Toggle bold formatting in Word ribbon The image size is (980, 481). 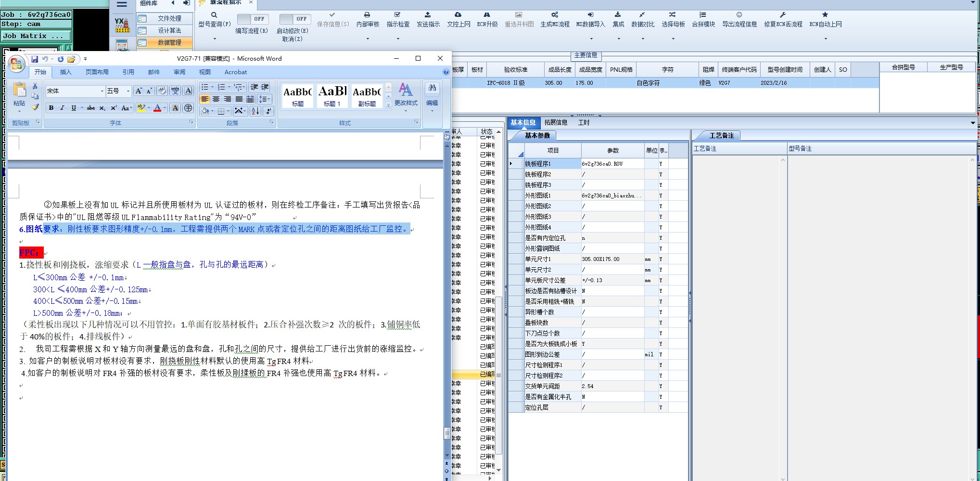tap(51, 108)
